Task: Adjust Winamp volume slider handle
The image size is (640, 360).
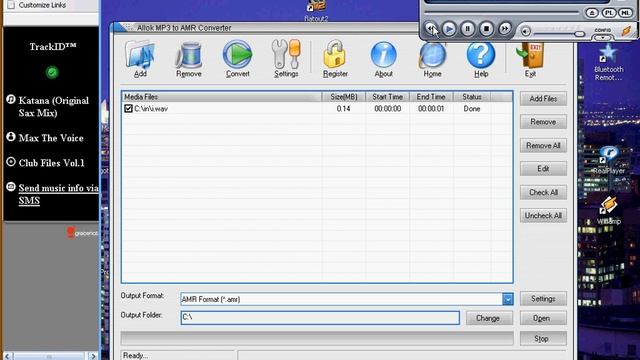Action: pos(579,34)
